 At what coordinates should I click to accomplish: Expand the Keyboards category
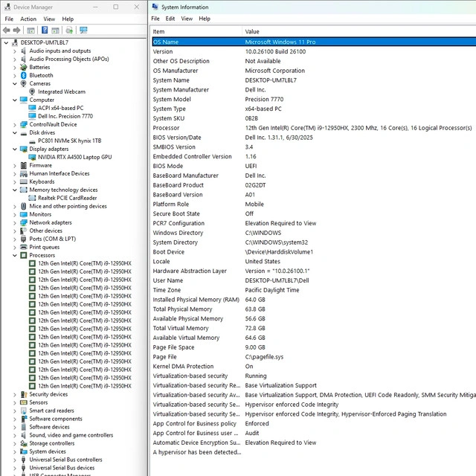tap(15, 181)
